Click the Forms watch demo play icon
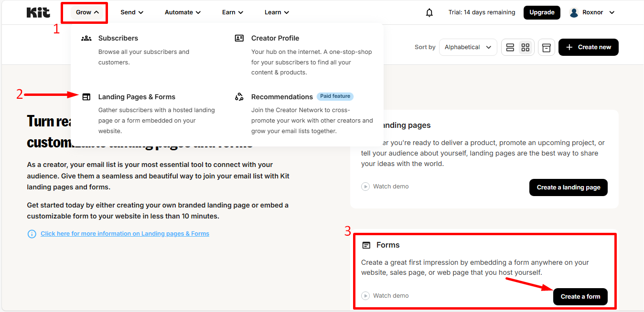 point(365,296)
